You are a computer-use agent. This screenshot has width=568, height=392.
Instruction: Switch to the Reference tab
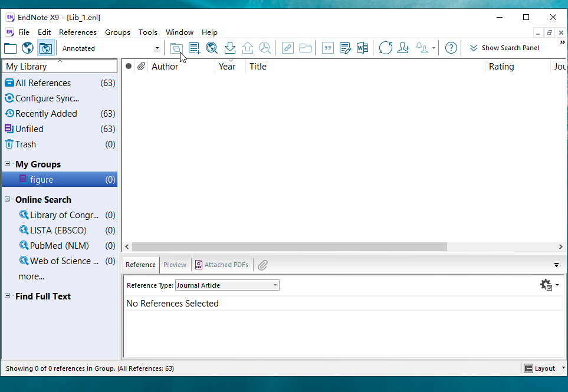[140, 265]
